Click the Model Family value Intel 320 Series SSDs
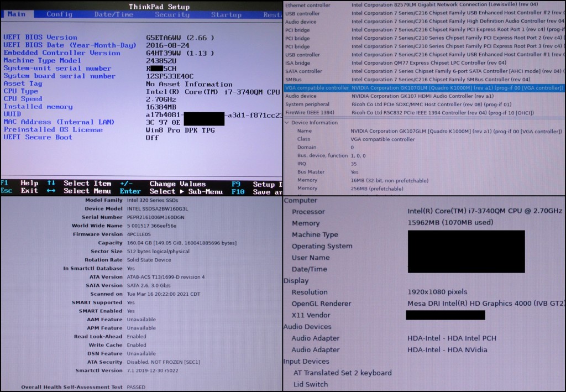 pyautogui.click(x=153, y=200)
